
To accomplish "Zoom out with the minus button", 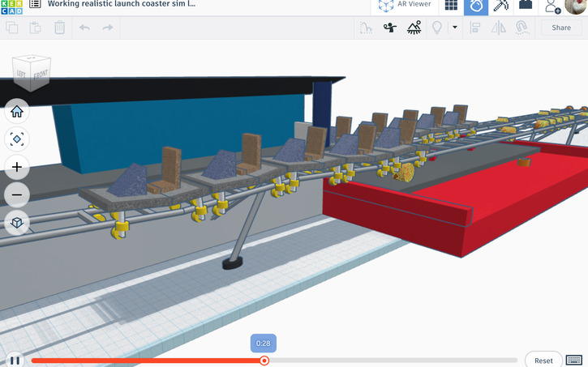I will 17,194.
